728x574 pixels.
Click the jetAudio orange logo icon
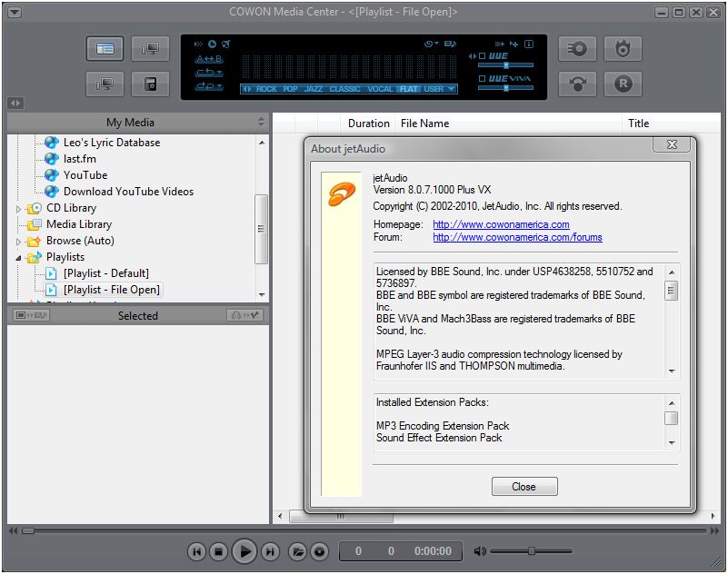coord(342,194)
